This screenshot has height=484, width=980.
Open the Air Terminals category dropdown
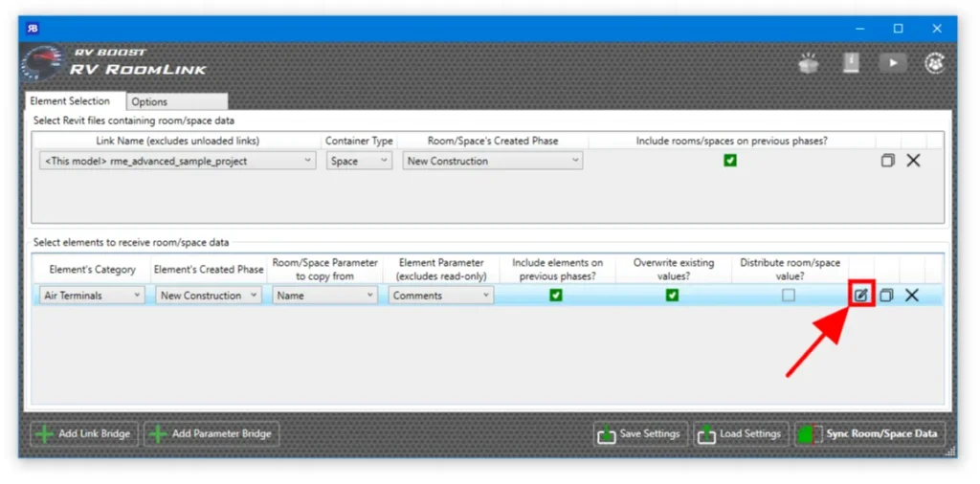coord(92,296)
